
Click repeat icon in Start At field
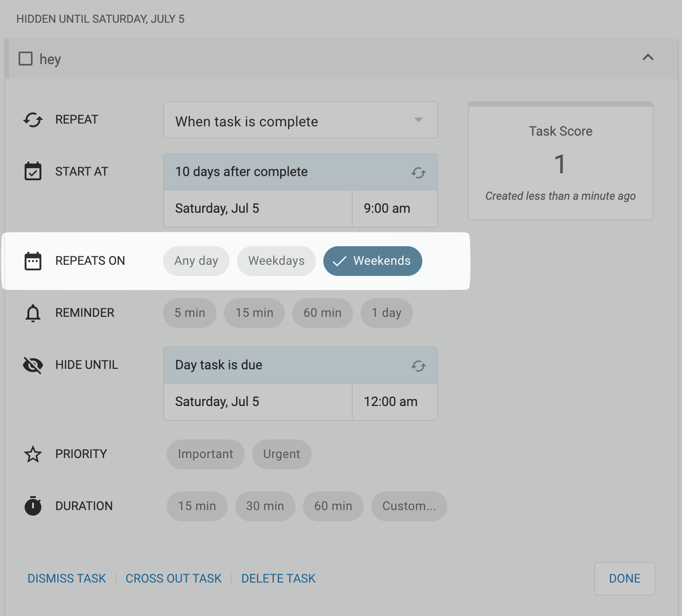tap(419, 173)
